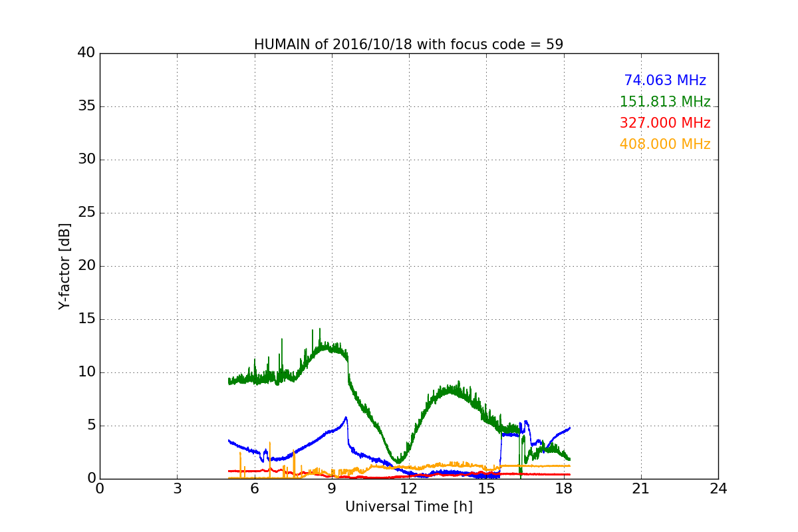Image resolution: width=798 pixels, height=532 pixels.
Task: Click the x-axis tick label 24
Action: (718, 489)
